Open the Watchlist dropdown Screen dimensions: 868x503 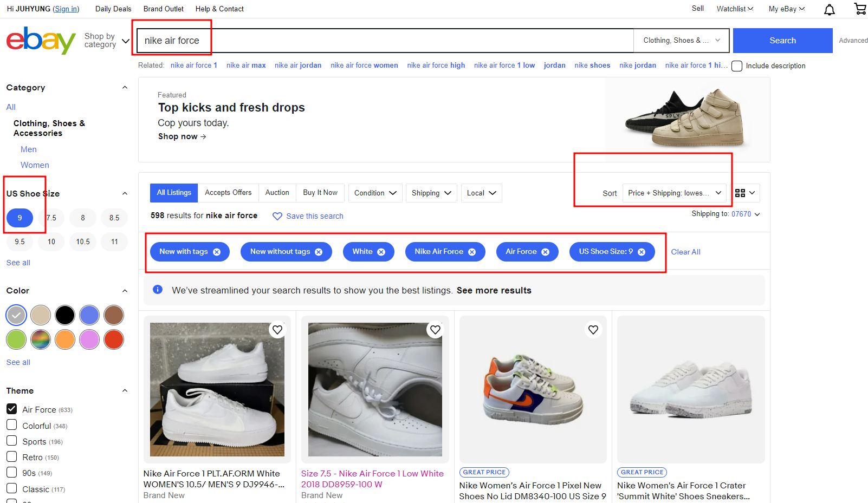click(735, 9)
